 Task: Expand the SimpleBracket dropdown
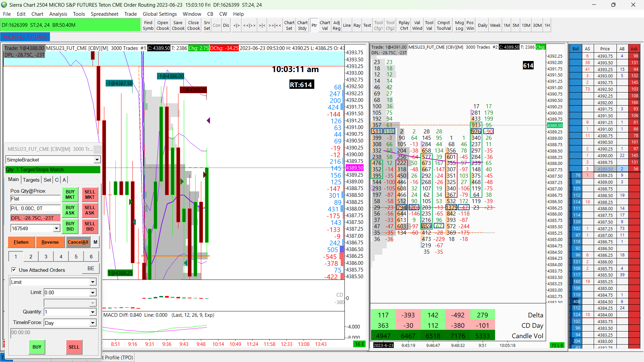97,160
